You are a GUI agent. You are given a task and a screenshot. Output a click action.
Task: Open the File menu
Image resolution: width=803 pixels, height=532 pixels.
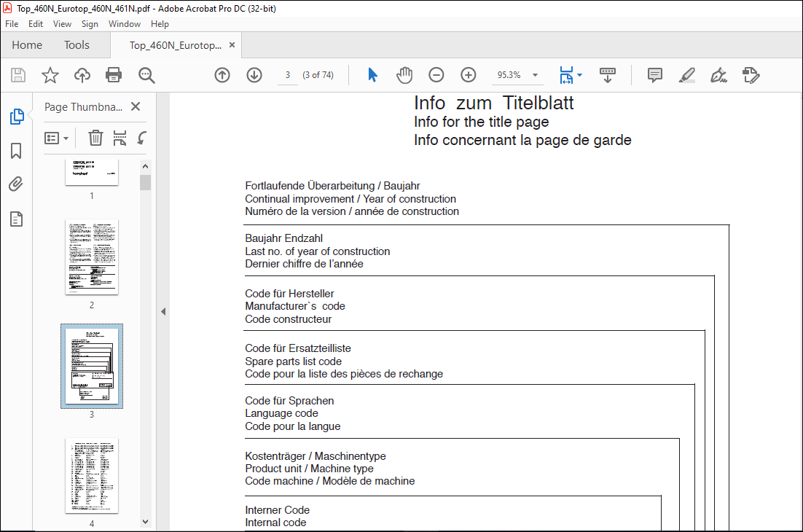point(12,24)
